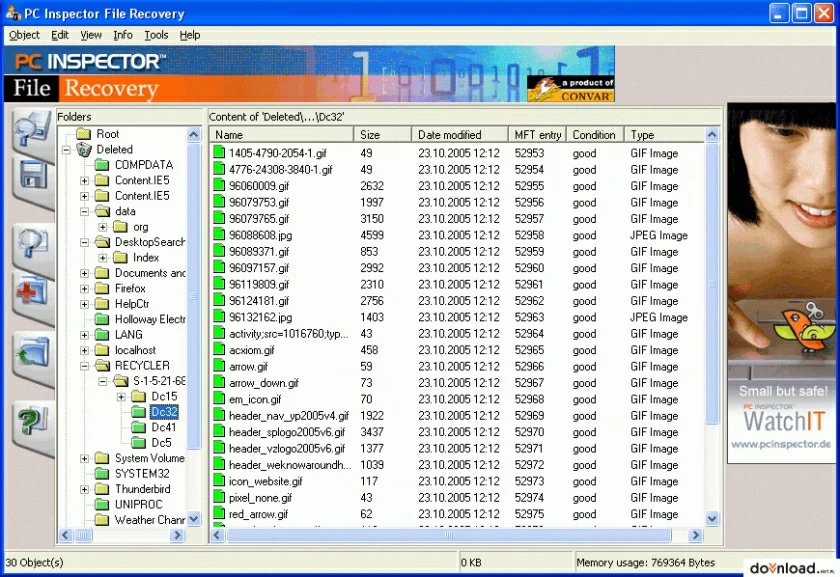
Task: Open the Tools menu
Action: click(155, 35)
